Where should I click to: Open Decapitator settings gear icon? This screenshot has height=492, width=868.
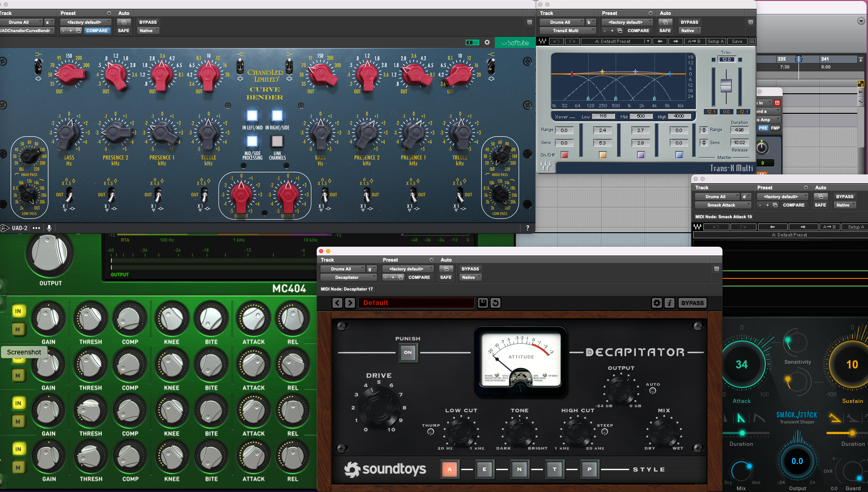tap(657, 303)
